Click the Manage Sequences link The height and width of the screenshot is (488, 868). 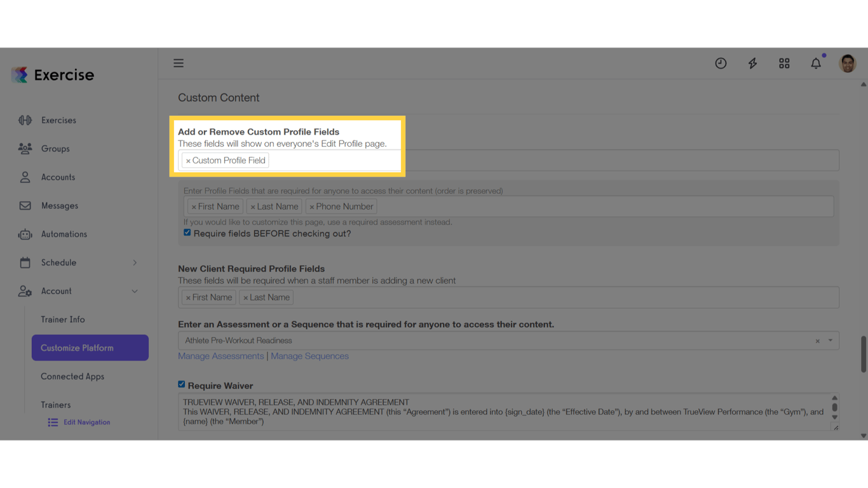pos(309,356)
